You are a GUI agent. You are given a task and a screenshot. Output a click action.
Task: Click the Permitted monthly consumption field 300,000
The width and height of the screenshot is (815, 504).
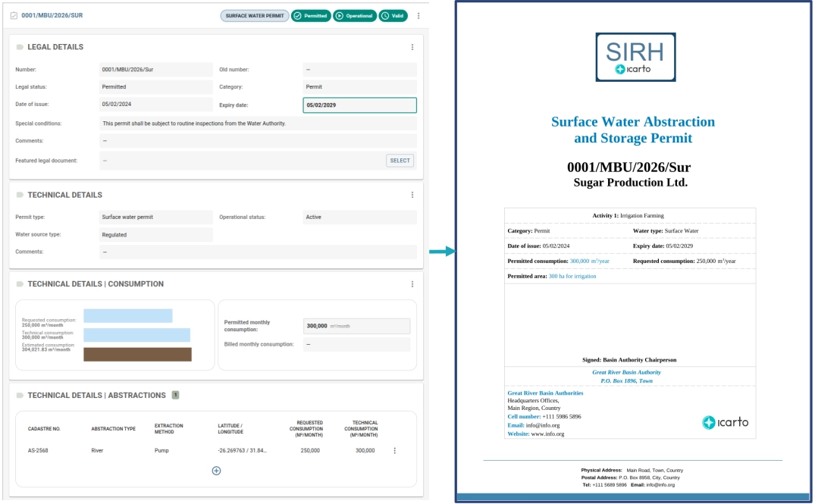click(x=356, y=327)
